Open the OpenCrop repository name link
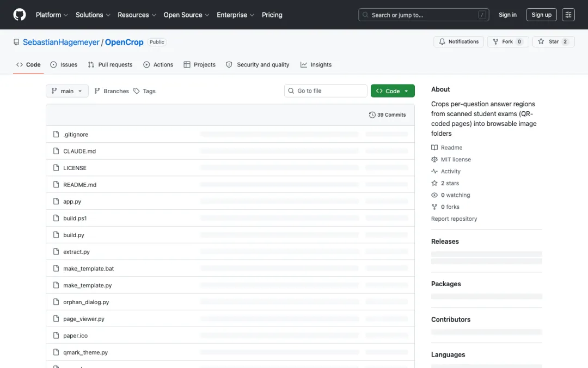The height and width of the screenshot is (368, 588). [x=124, y=42]
